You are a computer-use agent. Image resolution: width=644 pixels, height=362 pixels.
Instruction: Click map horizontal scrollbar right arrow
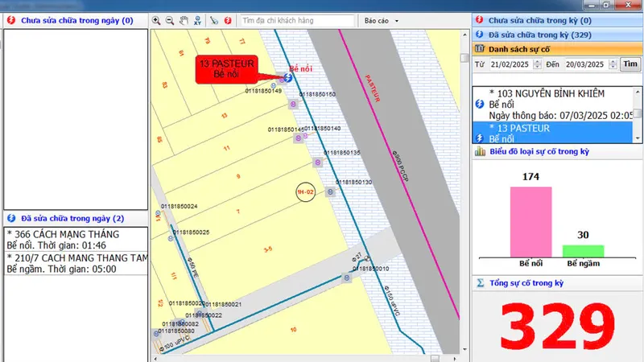pyautogui.click(x=455, y=359)
